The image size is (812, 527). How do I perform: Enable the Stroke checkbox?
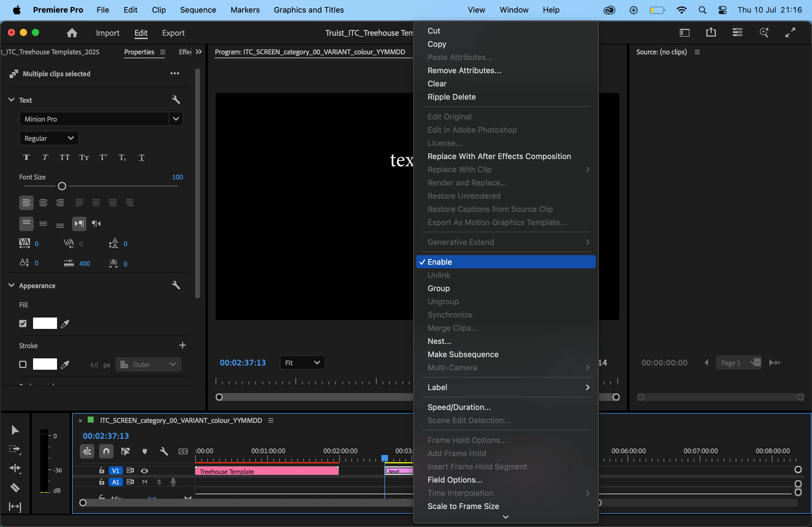click(23, 364)
